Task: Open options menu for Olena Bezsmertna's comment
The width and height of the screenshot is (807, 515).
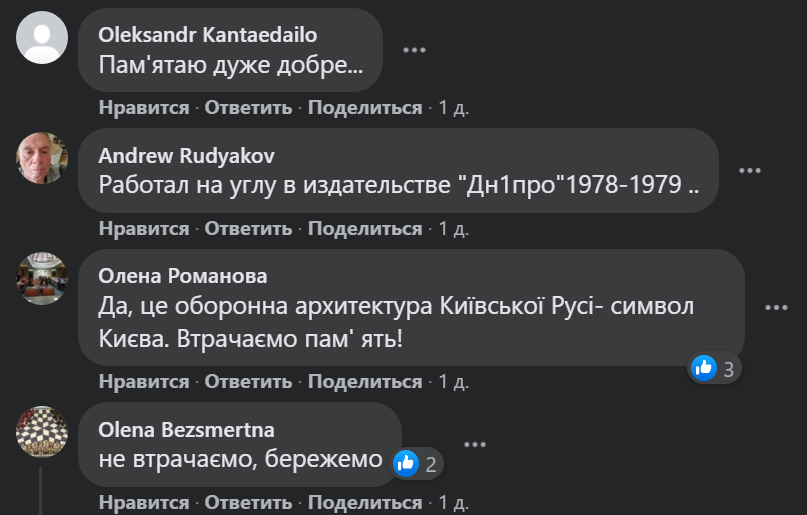Action: coord(474,444)
